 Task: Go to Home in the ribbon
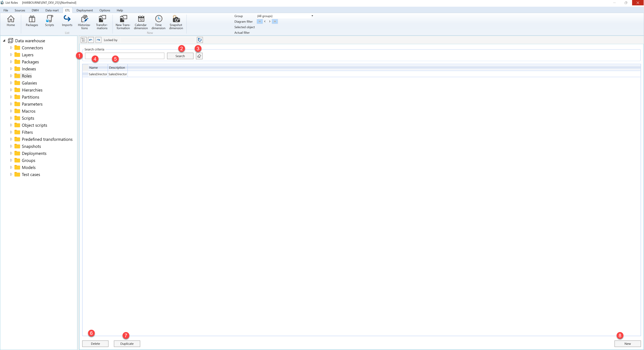(x=11, y=21)
